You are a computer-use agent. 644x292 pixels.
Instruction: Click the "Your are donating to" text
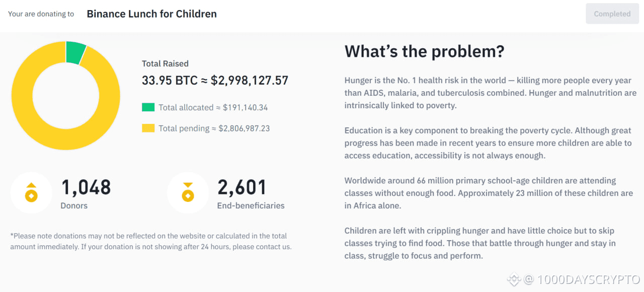[x=41, y=14]
